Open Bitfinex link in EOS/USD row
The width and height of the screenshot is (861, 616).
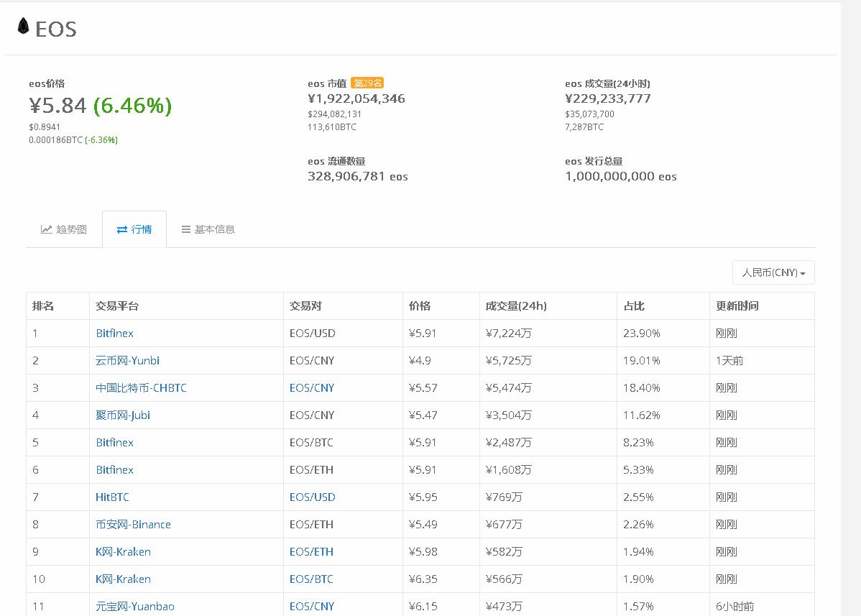[x=114, y=334]
